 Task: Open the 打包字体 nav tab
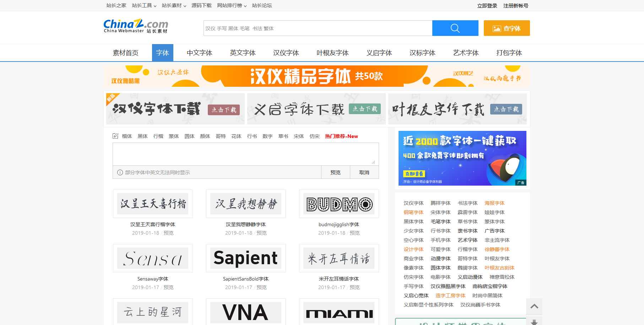[x=509, y=53]
